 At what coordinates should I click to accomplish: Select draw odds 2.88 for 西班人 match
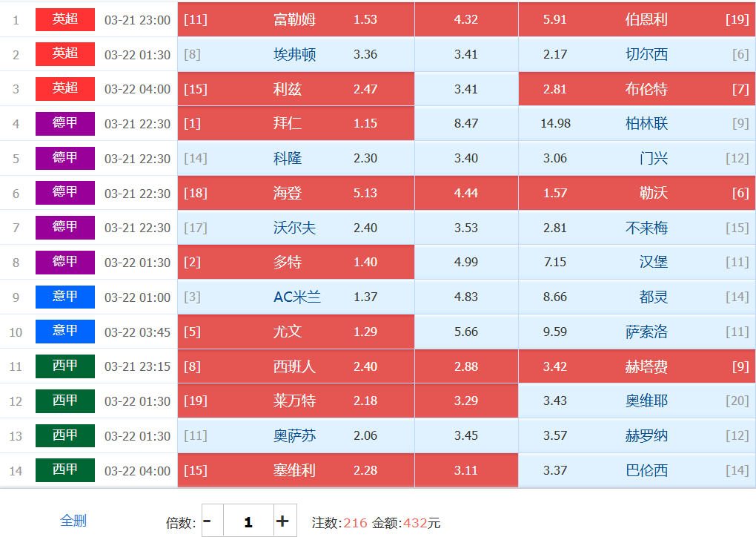point(465,366)
